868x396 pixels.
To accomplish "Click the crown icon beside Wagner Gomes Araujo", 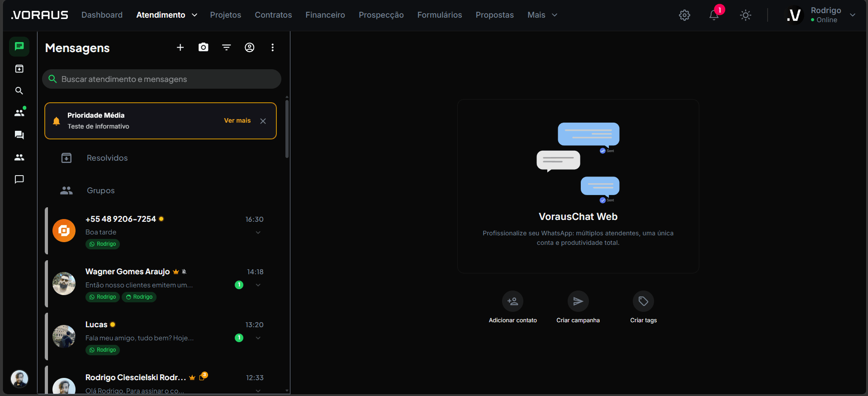I will (x=176, y=272).
